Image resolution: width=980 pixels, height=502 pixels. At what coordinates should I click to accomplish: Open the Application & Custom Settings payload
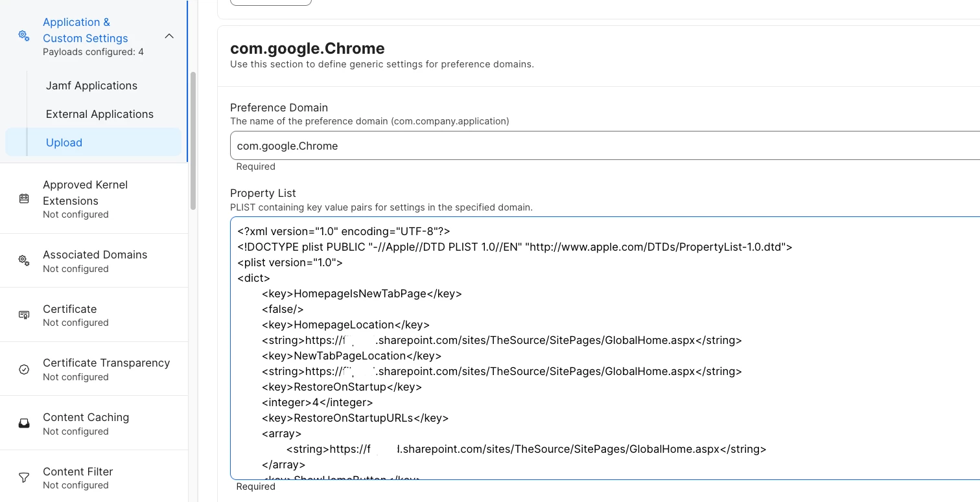(x=93, y=36)
